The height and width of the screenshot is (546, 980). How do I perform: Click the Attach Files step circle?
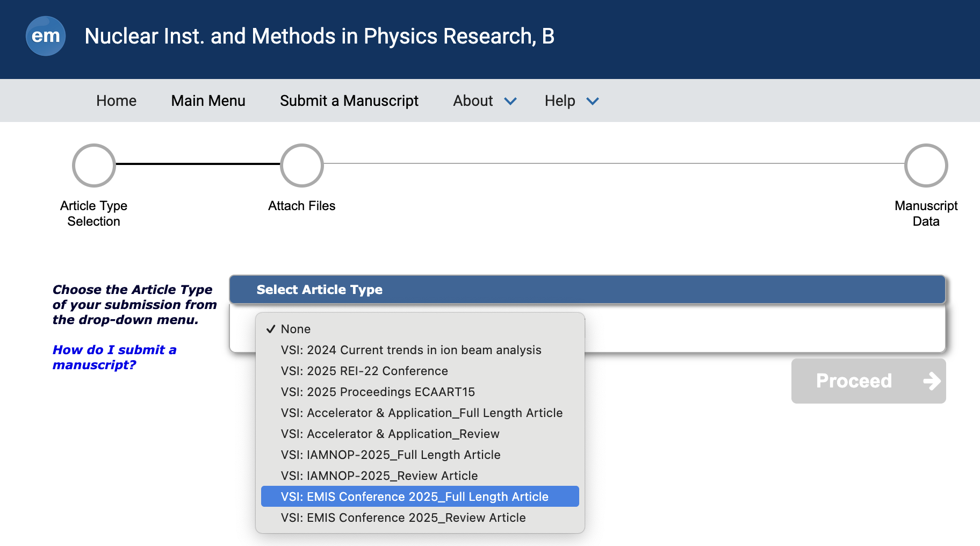pyautogui.click(x=302, y=166)
